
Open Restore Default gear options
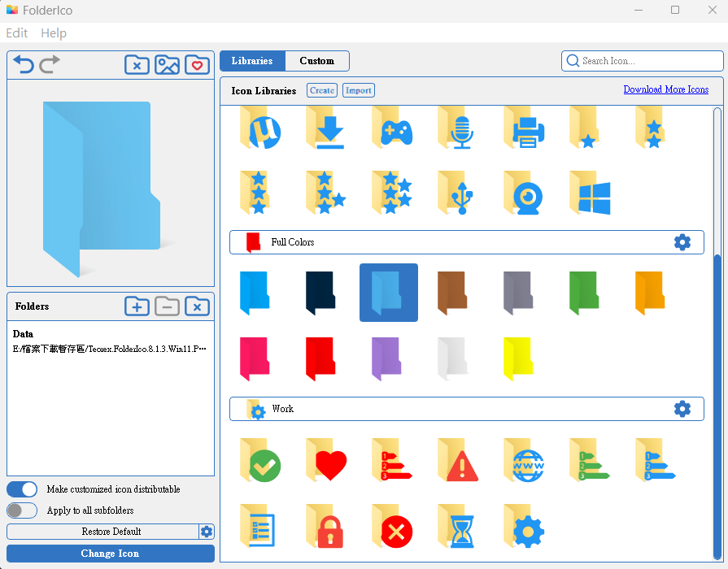207,532
